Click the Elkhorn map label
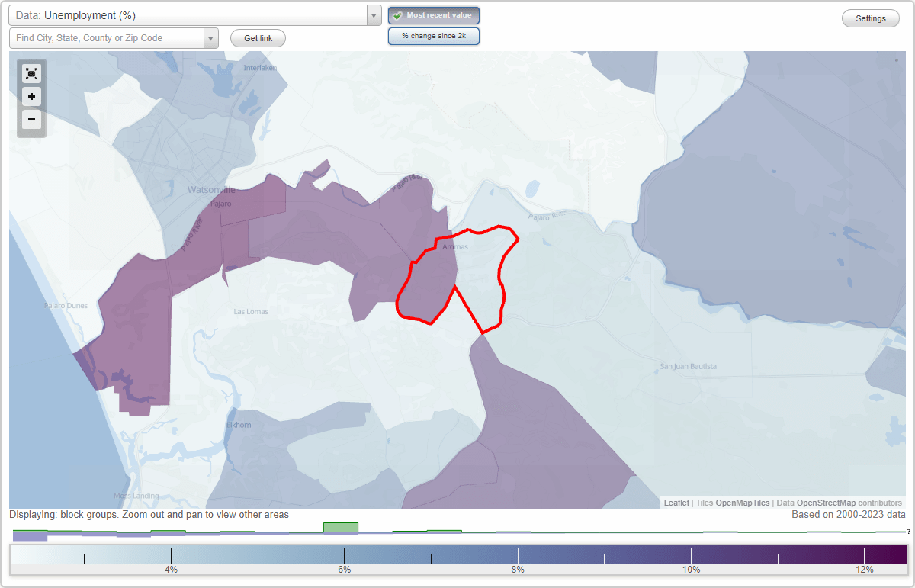Viewport: 915px width, 588px height. 239,425
